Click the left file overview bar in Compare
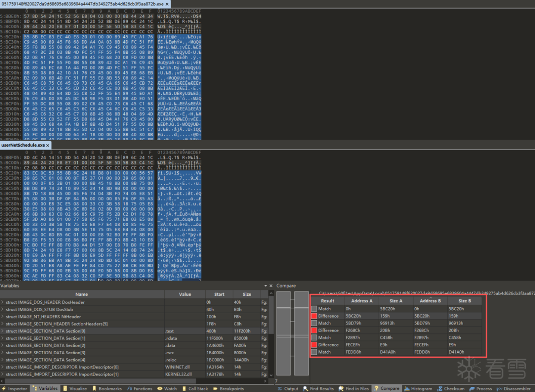This screenshot has width=535, height=392. tap(283, 333)
